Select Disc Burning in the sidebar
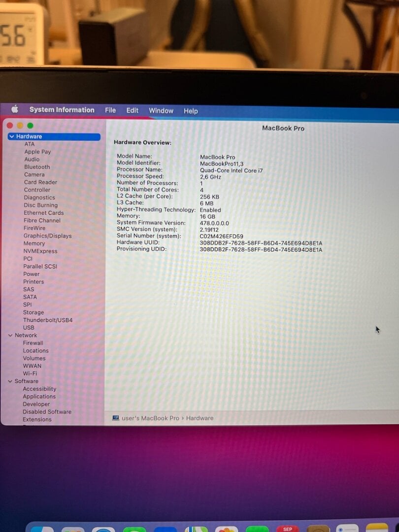 pyautogui.click(x=41, y=205)
